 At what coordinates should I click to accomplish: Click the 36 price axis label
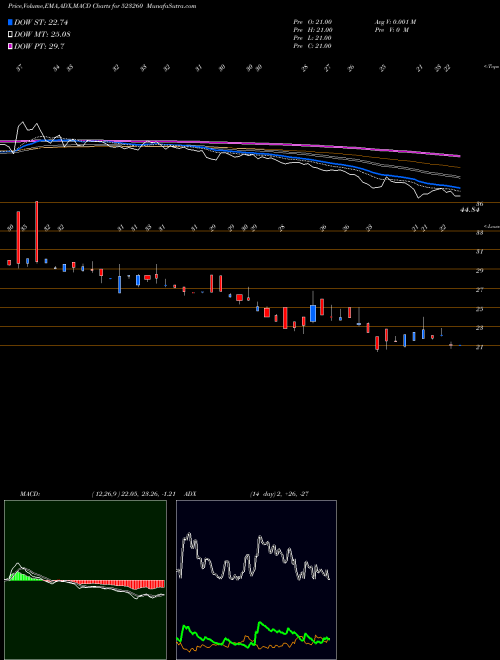(479, 204)
